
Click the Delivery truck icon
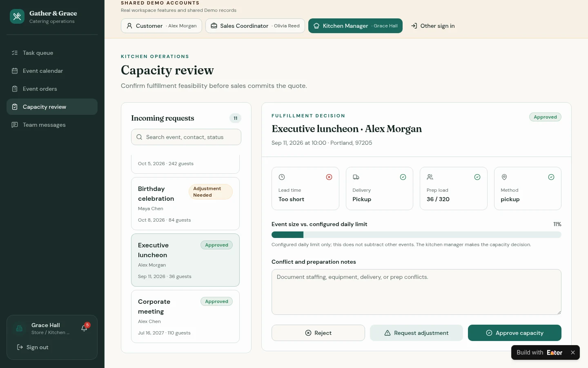[356, 177]
